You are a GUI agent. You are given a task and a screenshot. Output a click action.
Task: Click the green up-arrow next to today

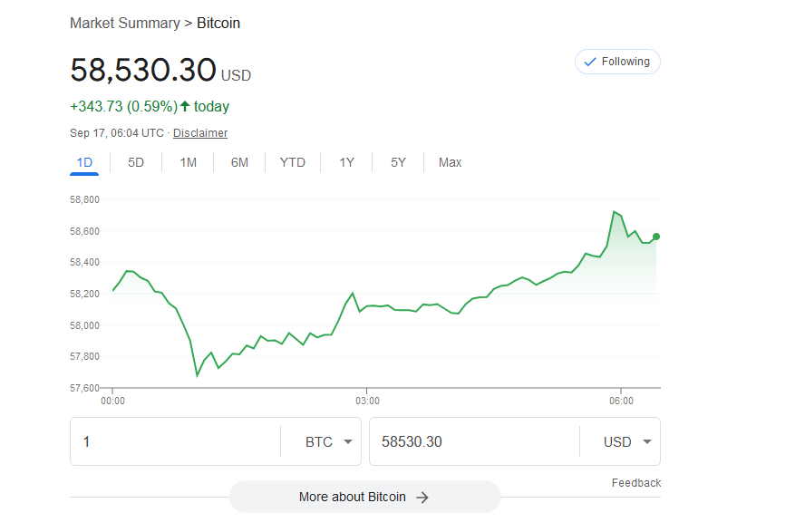point(185,106)
